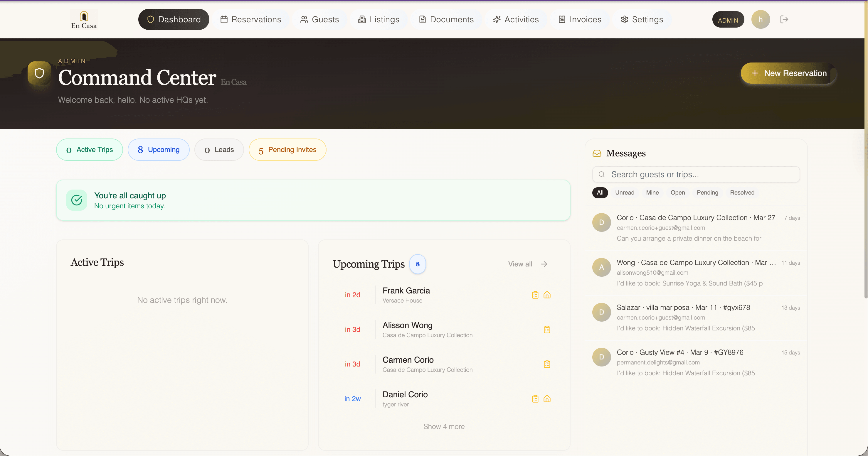Click the clipboard icon on Frank Garcia's trip
Screen dimensions: 868x456
coord(535,295)
